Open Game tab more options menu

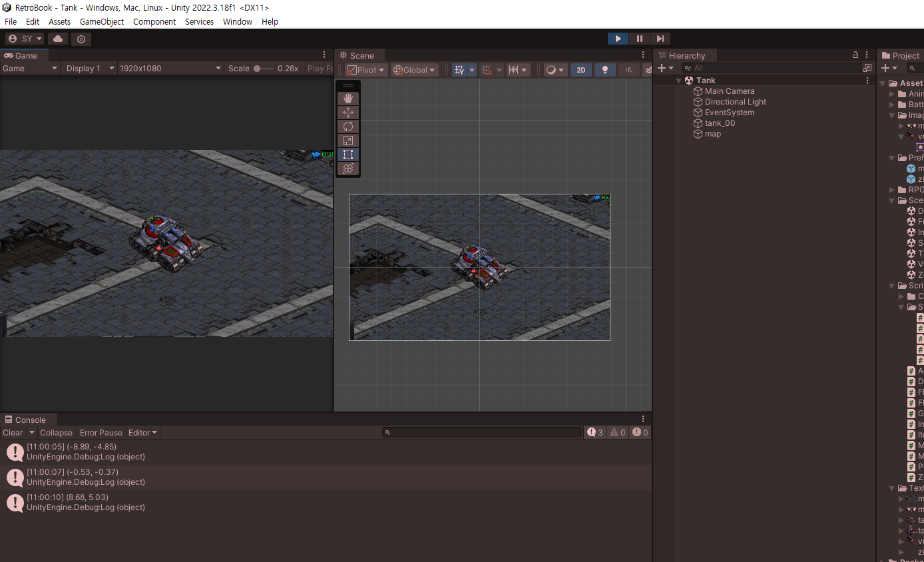(324, 55)
